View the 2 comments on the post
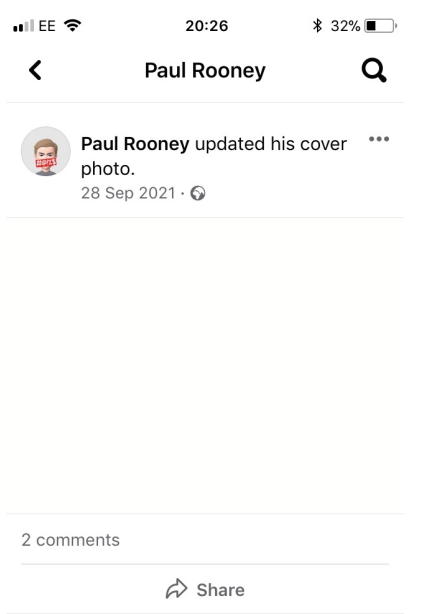Image resolution: width=427 pixels, height=614 pixels. (71, 540)
